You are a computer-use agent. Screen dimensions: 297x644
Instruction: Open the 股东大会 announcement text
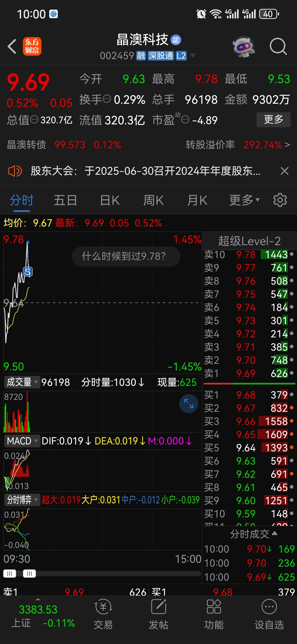click(145, 171)
